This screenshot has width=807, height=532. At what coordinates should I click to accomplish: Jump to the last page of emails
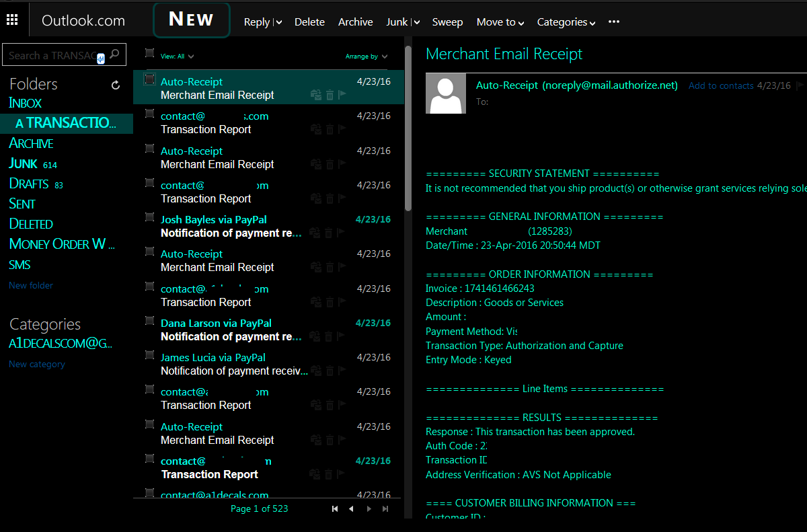(385, 509)
